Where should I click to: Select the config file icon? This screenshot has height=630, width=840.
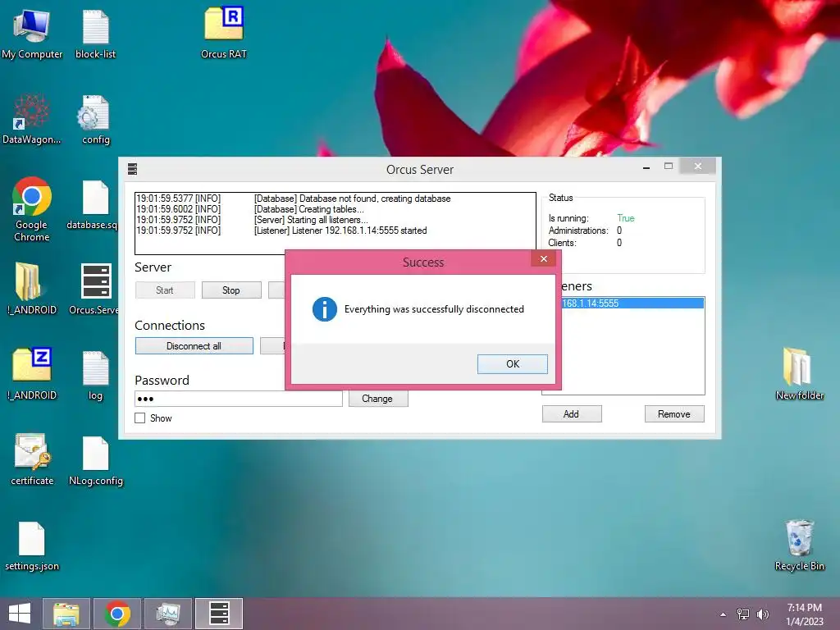pos(95,119)
